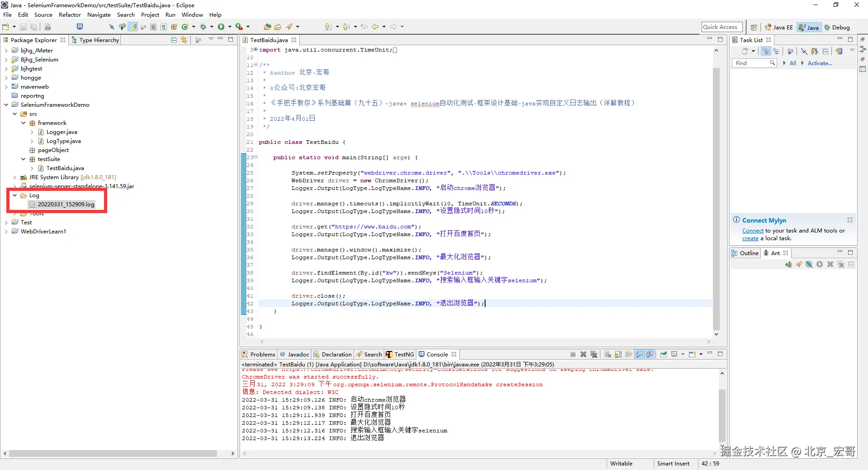The image size is (868, 470).
Task: Click the New Java Package icon
Action: [174, 27]
